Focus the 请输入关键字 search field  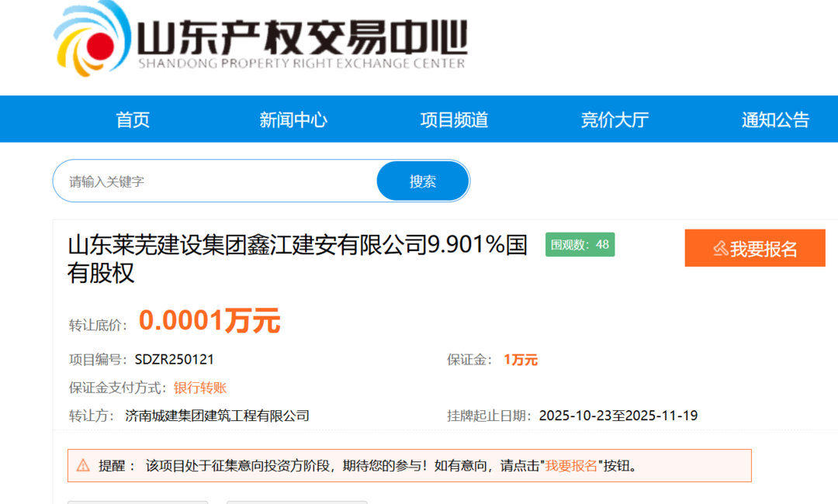(217, 181)
